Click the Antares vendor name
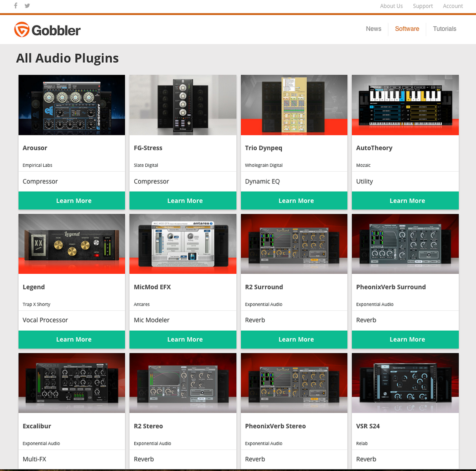 142,304
